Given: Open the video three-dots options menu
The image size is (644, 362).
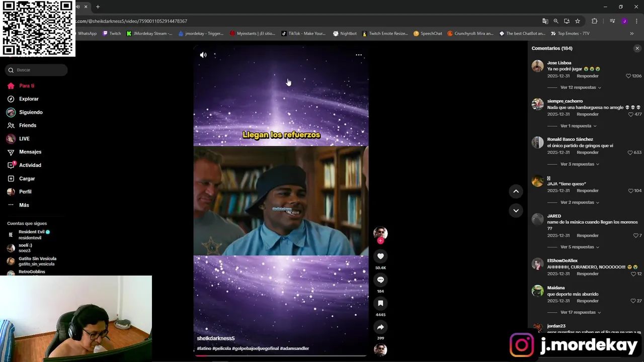Looking at the screenshot, I should tap(359, 55).
